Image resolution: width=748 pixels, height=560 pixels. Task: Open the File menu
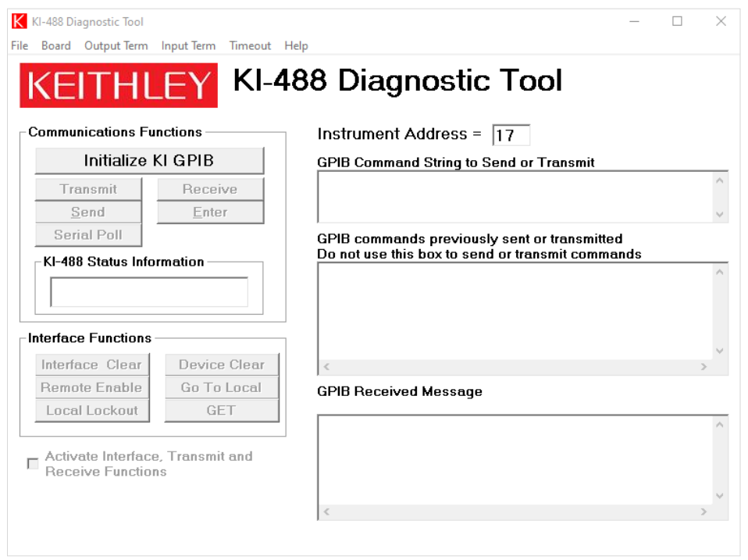(20, 46)
